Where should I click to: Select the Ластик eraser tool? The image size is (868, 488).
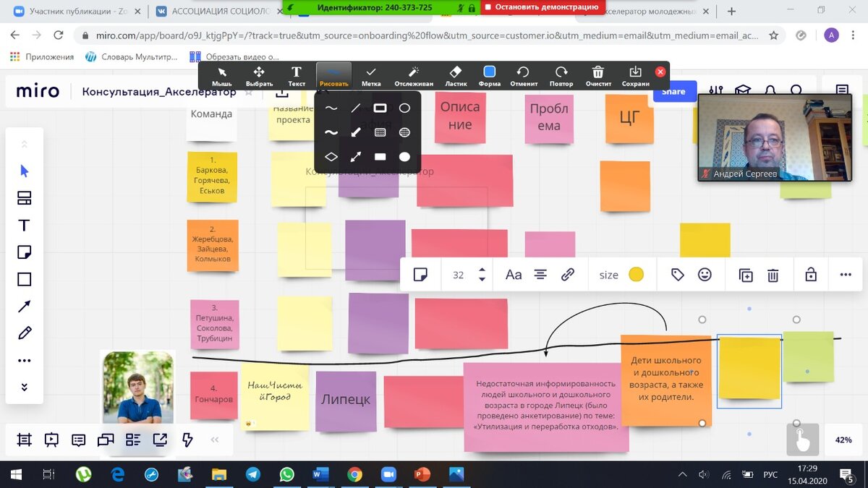point(456,76)
